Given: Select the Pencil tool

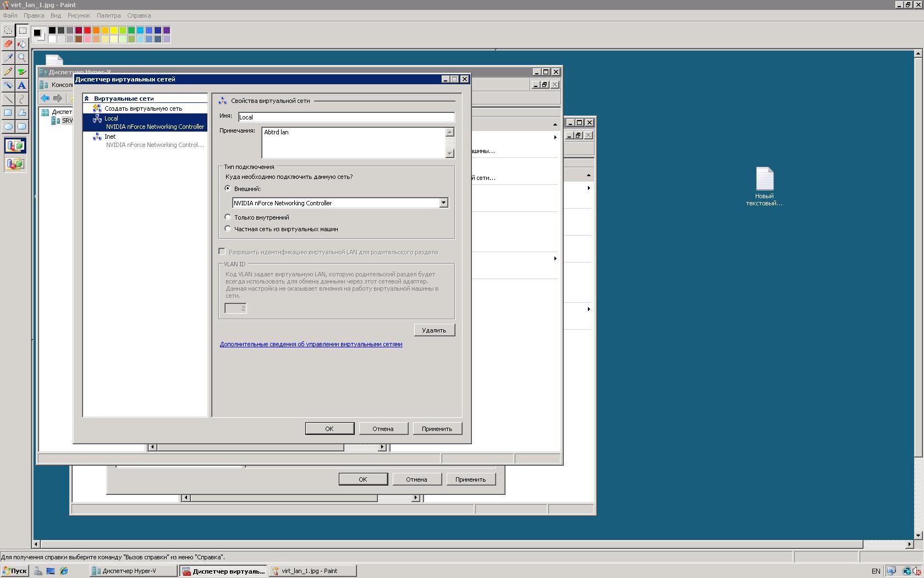Looking at the screenshot, I should click(8, 72).
